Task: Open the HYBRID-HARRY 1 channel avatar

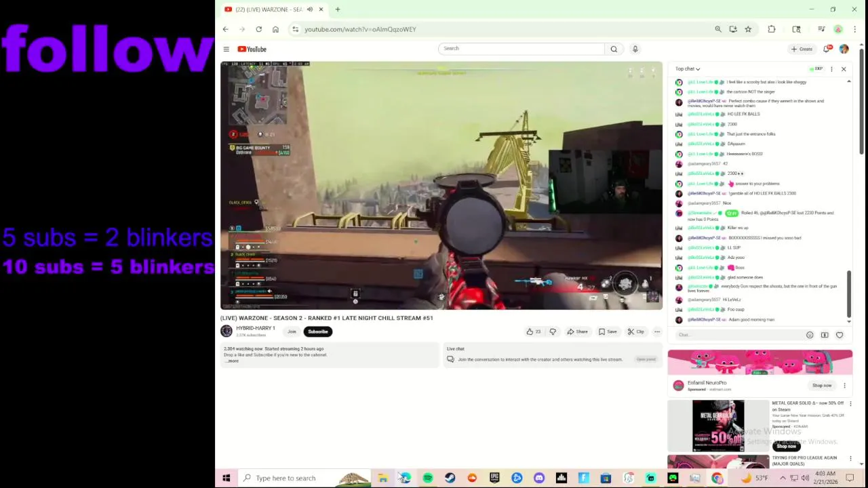Action: (x=226, y=331)
